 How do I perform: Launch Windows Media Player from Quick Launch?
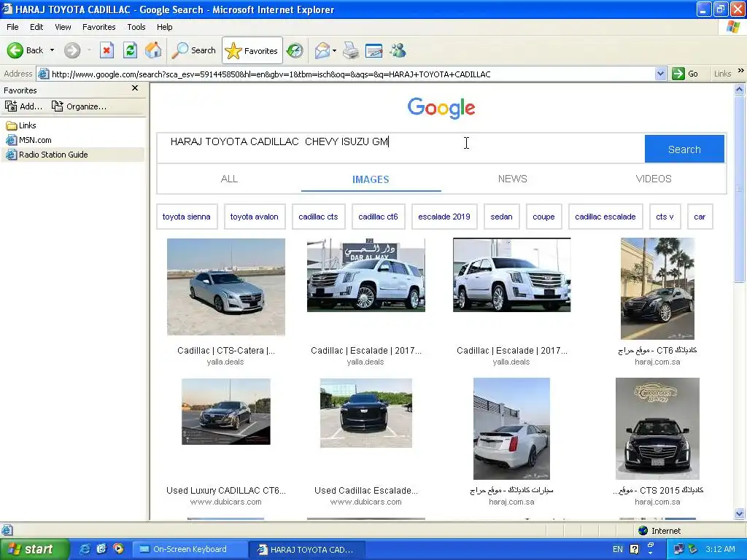coord(118,549)
